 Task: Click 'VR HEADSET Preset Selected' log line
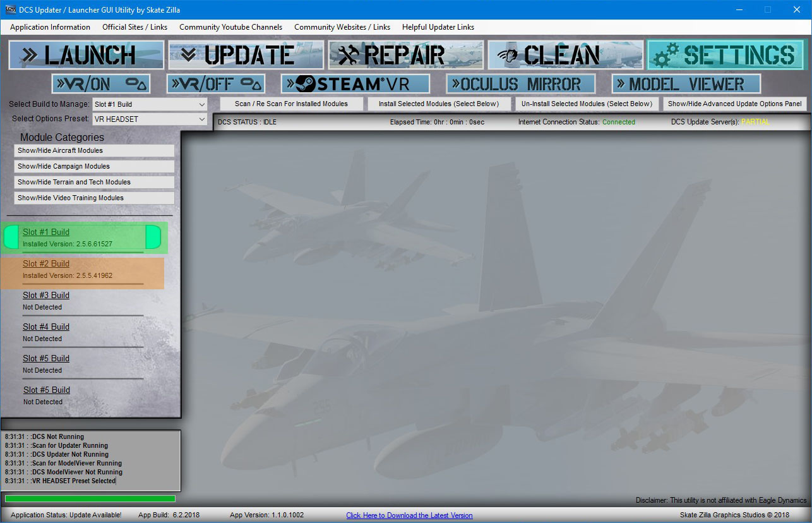click(x=73, y=481)
